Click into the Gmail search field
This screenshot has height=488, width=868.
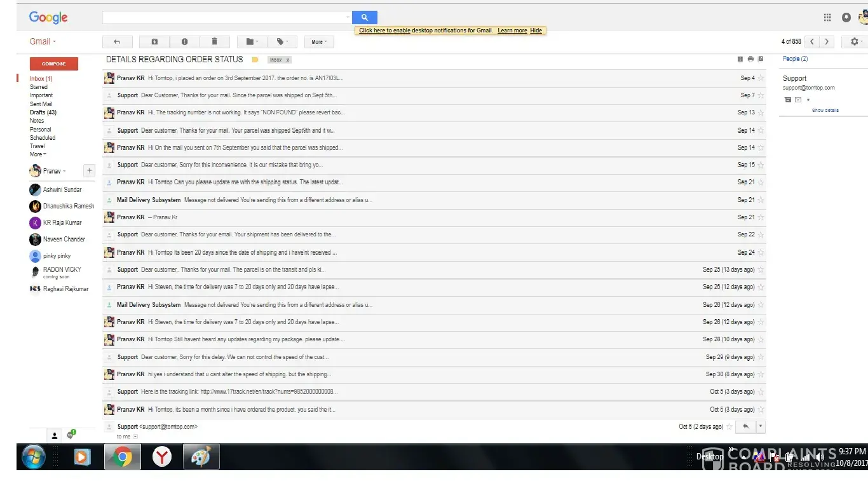click(x=223, y=17)
